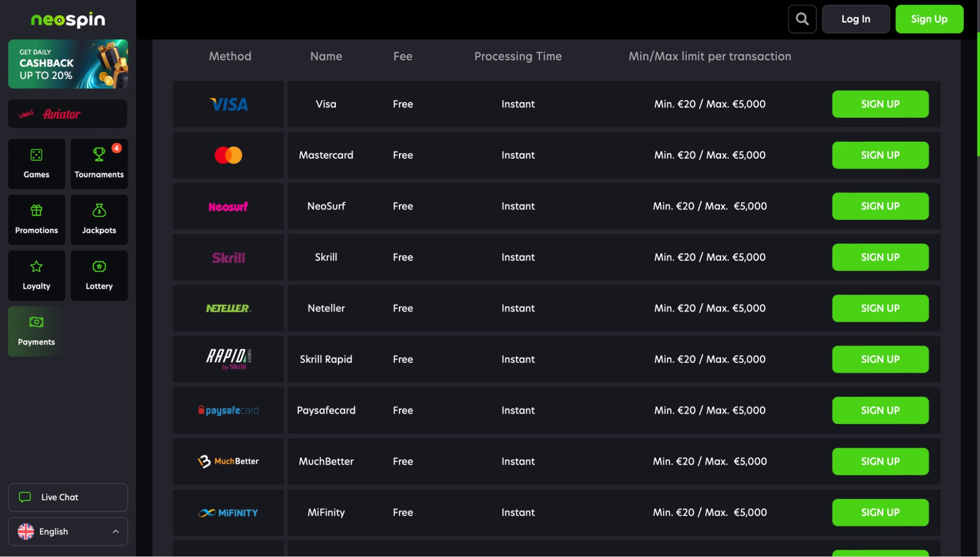Screen dimensions: 980x557
Task: Click SIGN UP for Visa payment
Action: (880, 104)
